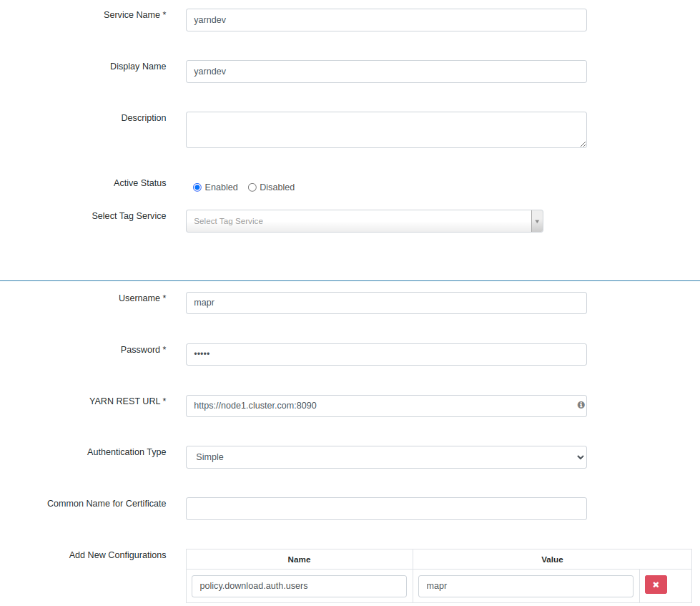Viewport: 700px width, 606px height.
Task: Click the Password field
Action: point(386,355)
